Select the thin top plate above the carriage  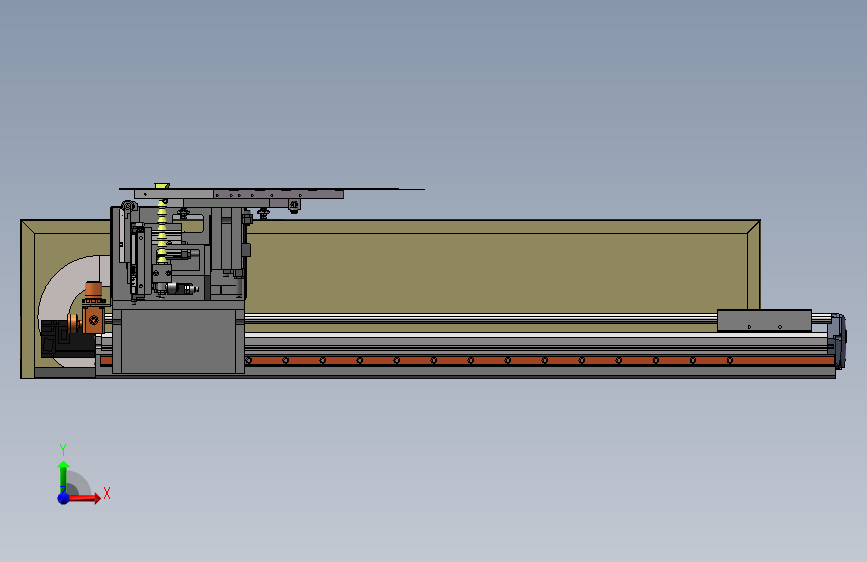point(271,189)
